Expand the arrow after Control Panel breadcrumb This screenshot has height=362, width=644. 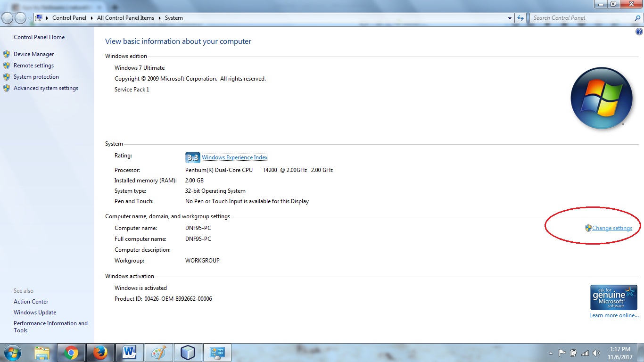92,18
